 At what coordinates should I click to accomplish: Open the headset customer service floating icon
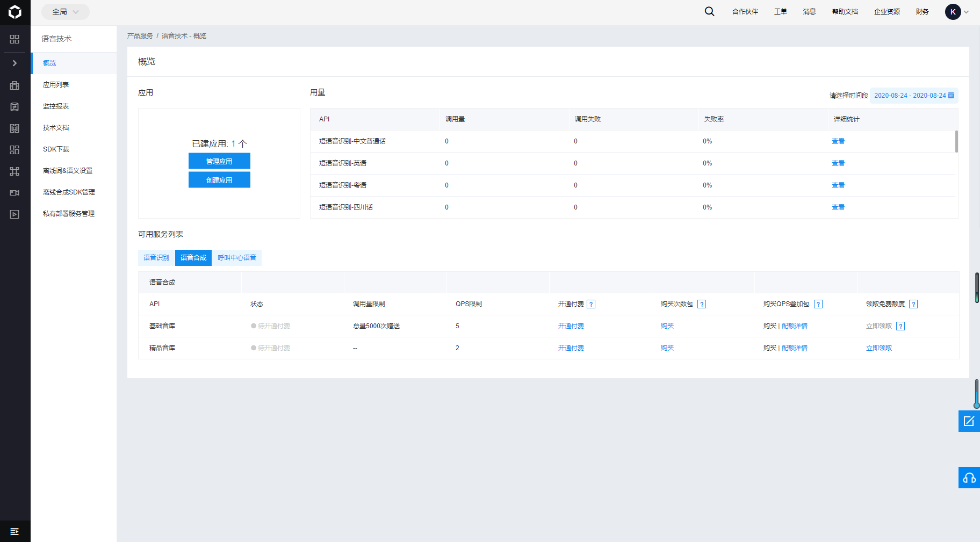[969, 478]
